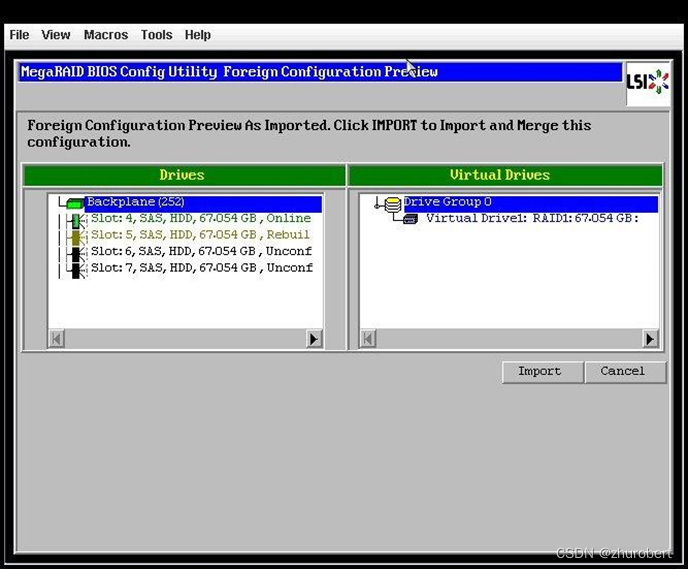Click the Foreign Configuration Preview instruction text
688x569 pixels.
[309, 133]
